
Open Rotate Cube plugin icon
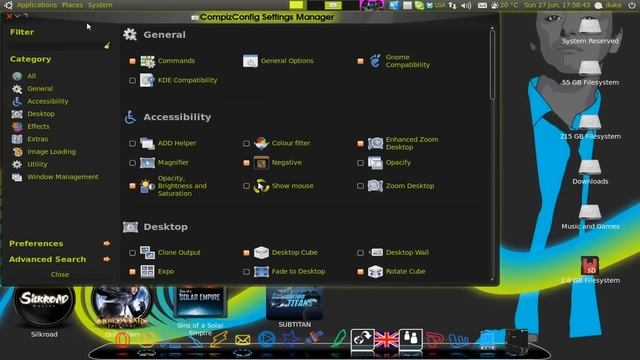[x=376, y=271]
